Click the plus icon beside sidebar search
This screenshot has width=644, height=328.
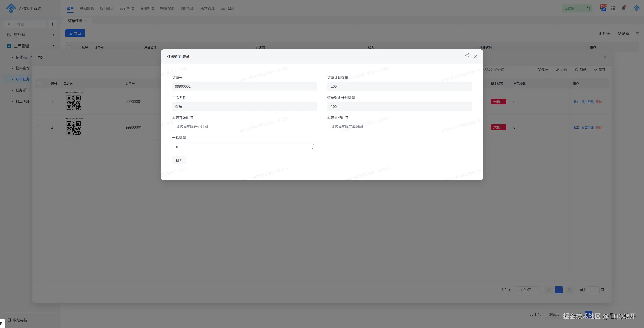[x=52, y=24]
